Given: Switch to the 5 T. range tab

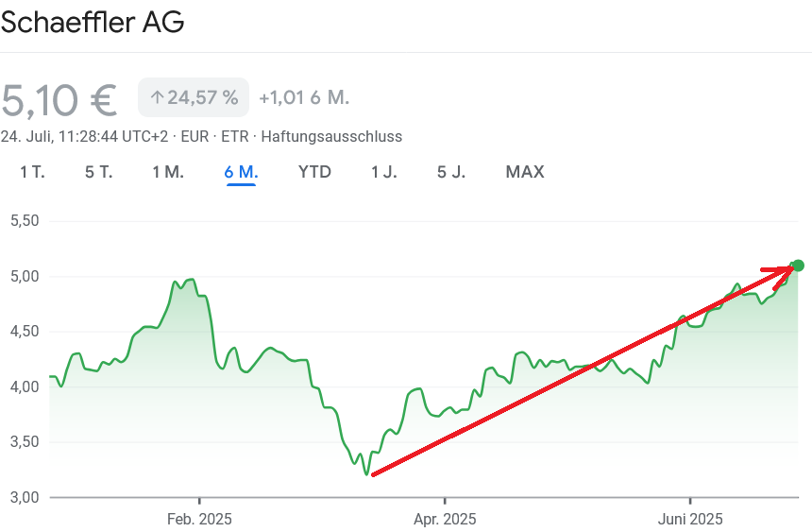Looking at the screenshot, I should pos(98,172).
